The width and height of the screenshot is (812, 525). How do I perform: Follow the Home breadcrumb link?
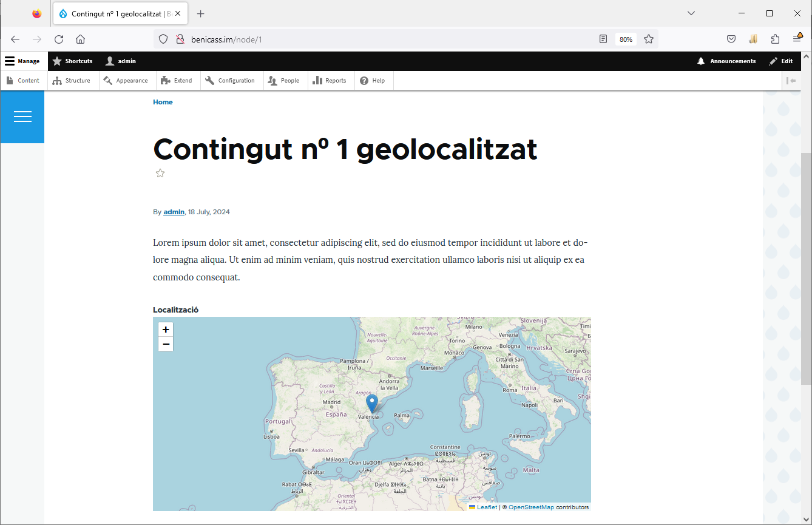(163, 102)
